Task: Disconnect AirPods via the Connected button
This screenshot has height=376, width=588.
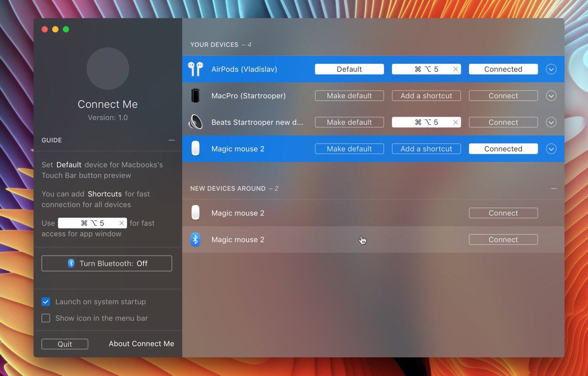Action: coord(503,69)
